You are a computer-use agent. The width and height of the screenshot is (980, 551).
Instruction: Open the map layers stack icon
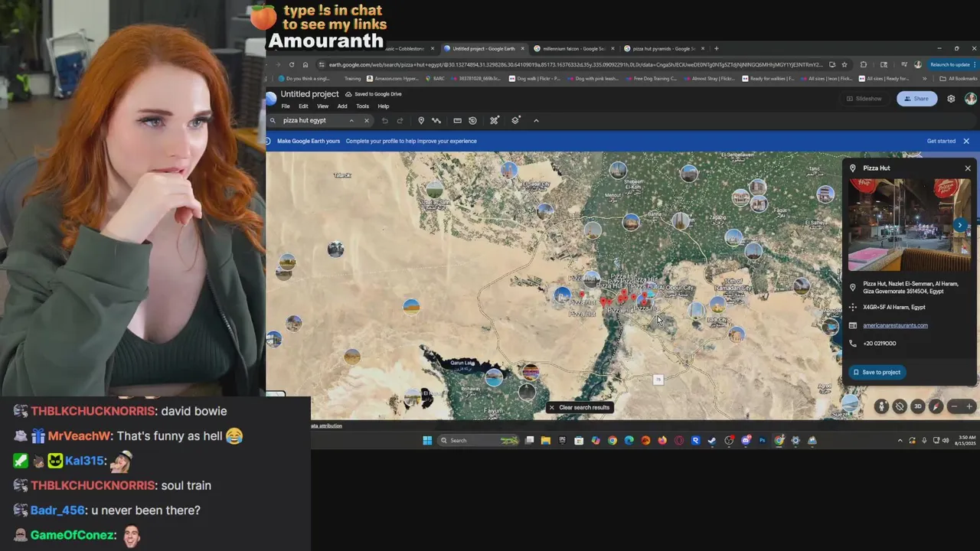(515, 120)
